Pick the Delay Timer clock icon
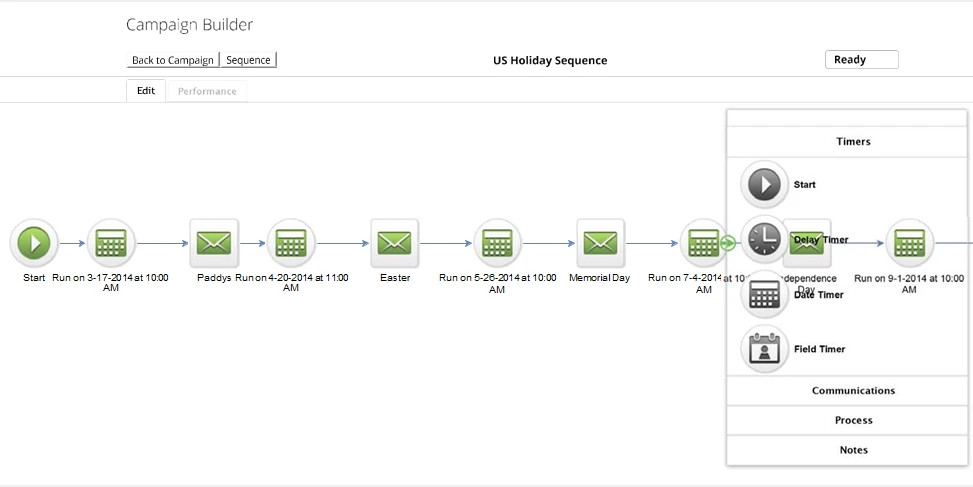 point(764,239)
